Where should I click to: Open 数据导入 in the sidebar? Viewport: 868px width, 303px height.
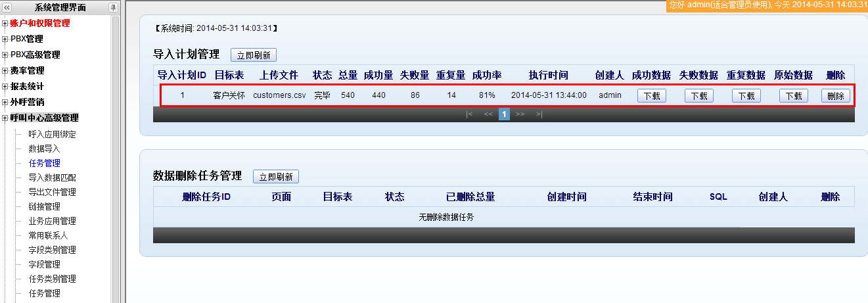[x=44, y=149]
